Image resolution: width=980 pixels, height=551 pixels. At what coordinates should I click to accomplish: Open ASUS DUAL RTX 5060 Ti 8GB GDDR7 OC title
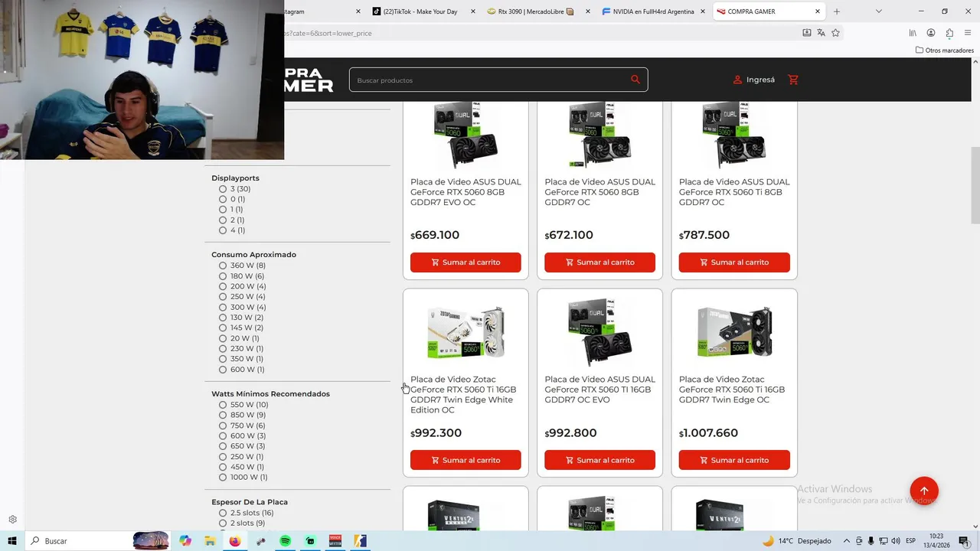734,192
